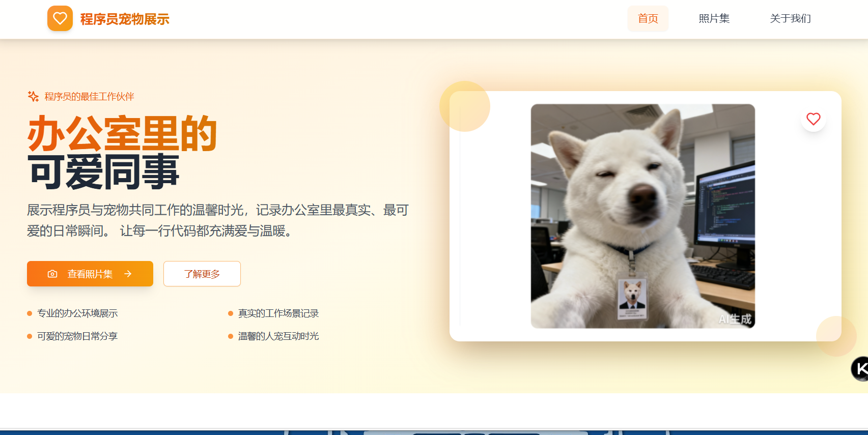Click the right arrow icon in 查看照片集 button

[x=128, y=274]
